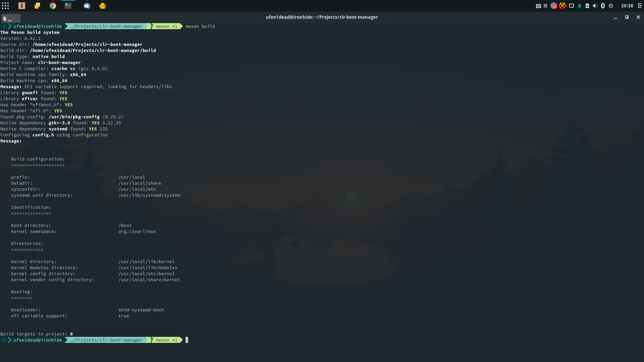The image size is (644, 362).
Task: Click the 'Booting:' heading
Action: point(22,292)
